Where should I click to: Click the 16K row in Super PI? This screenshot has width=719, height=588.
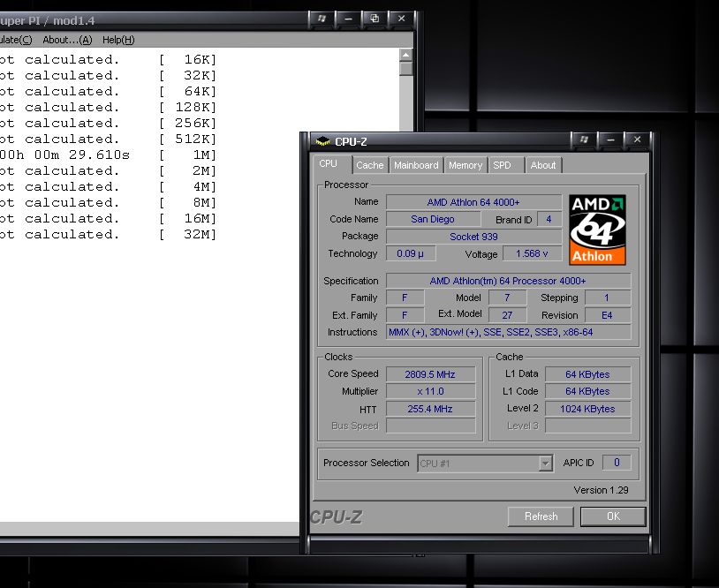click(108, 59)
